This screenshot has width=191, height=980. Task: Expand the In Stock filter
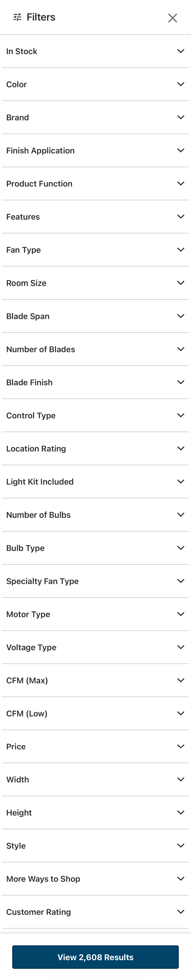95,51
